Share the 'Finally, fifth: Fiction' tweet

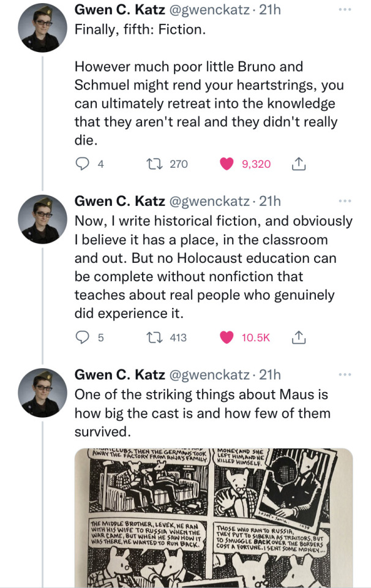[x=299, y=164]
